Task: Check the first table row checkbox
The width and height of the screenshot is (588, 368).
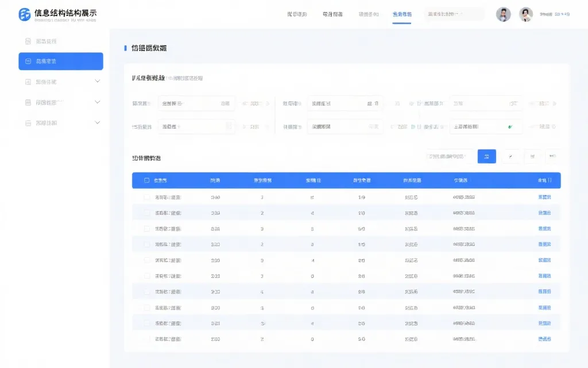Action: click(147, 197)
